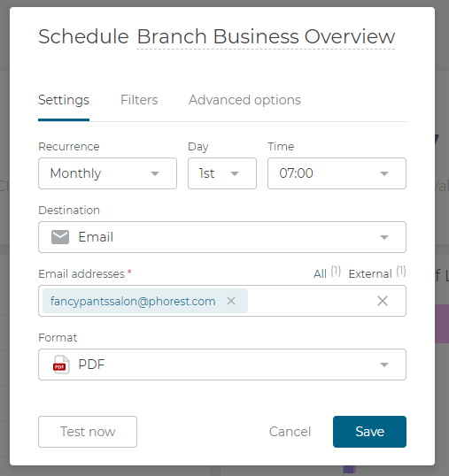Expand the Format PDF dropdown arrow

pyautogui.click(x=384, y=365)
